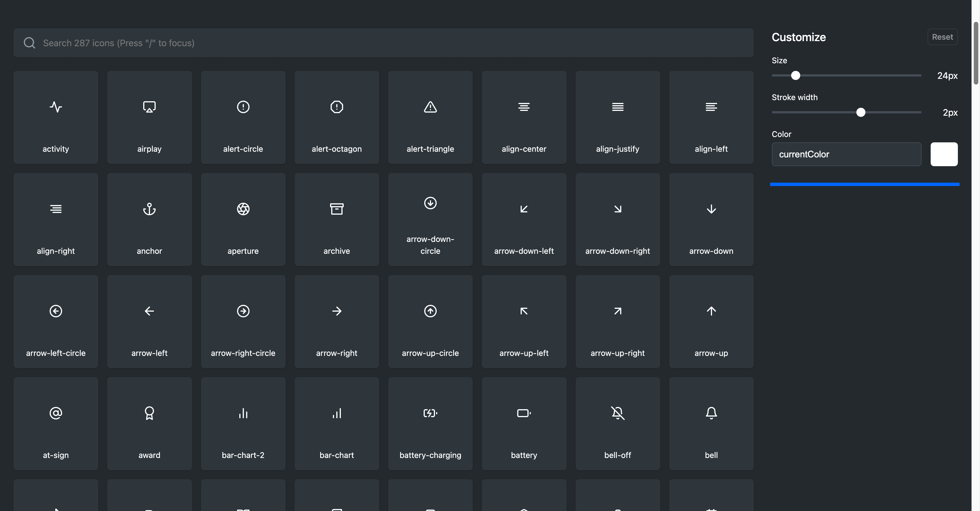
Task: Select the activity icon tile
Action: pyautogui.click(x=56, y=117)
